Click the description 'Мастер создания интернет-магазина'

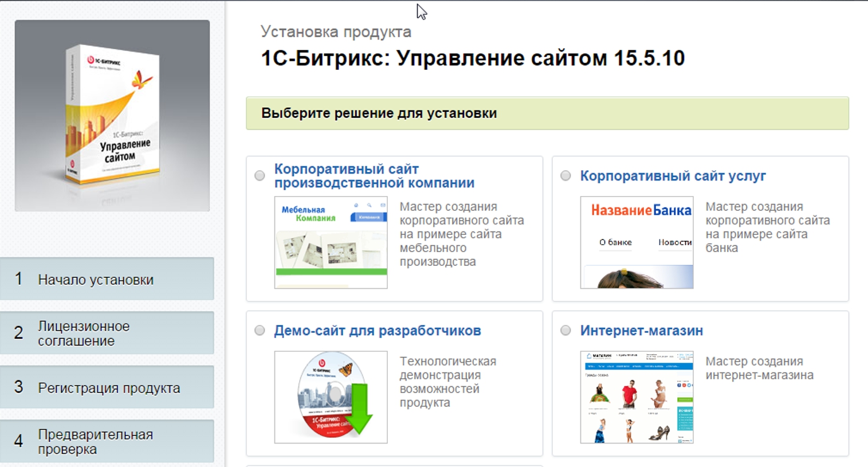pos(759,368)
